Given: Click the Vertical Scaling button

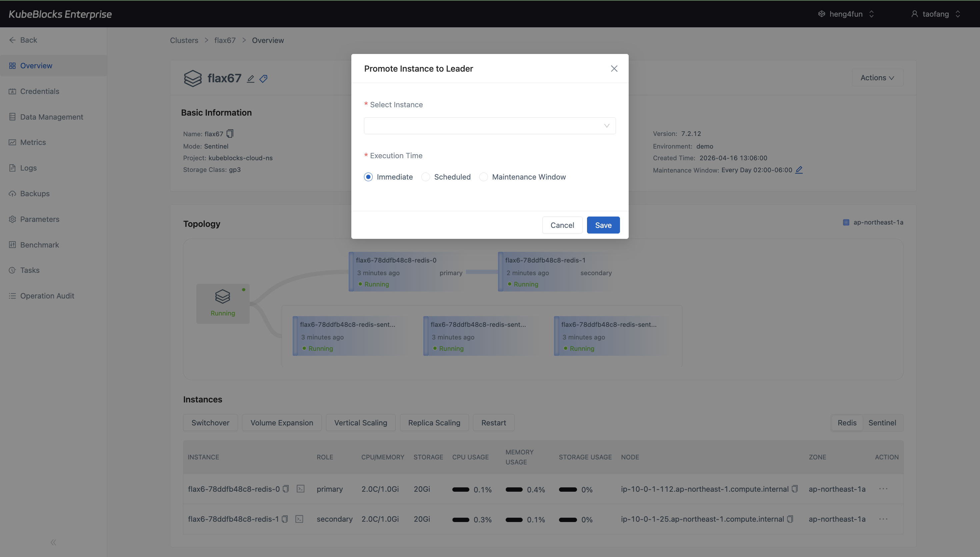Looking at the screenshot, I should (360, 422).
